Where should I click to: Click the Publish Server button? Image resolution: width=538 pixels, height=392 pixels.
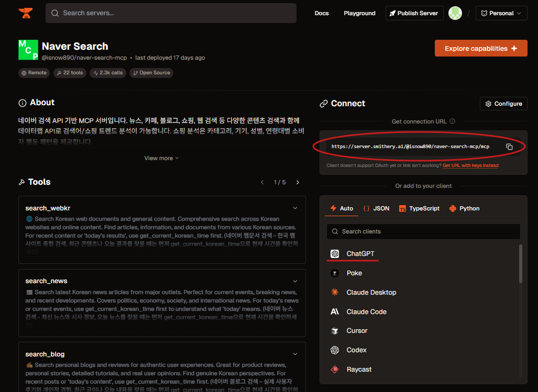414,13
